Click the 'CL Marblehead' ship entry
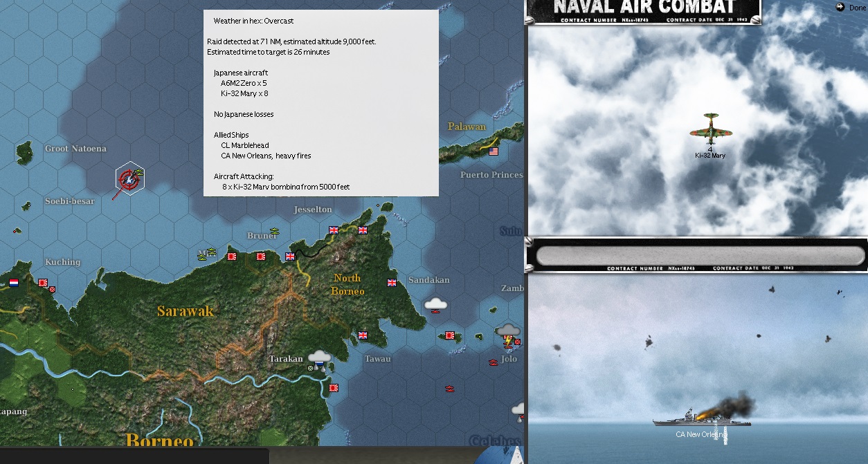 pyautogui.click(x=245, y=145)
